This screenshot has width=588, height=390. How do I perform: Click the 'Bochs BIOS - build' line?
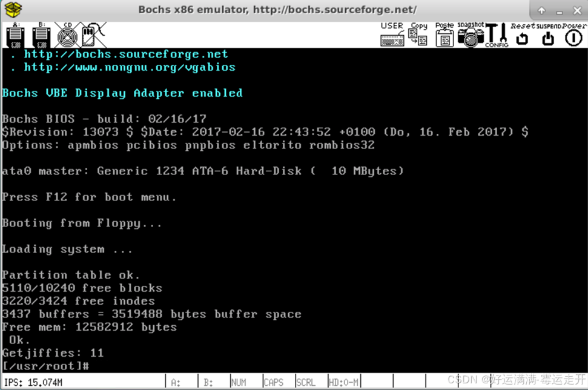[x=104, y=119]
